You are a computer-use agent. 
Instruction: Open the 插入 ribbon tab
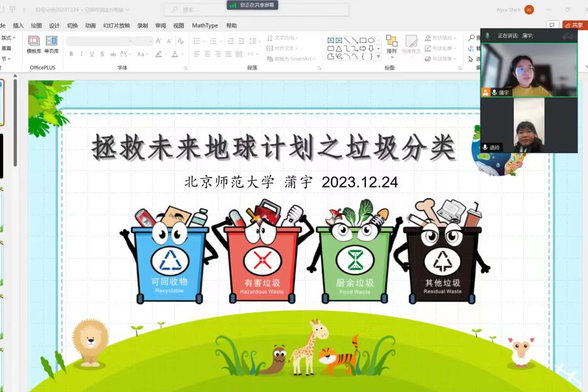pyautogui.click(x=18, y=26)
